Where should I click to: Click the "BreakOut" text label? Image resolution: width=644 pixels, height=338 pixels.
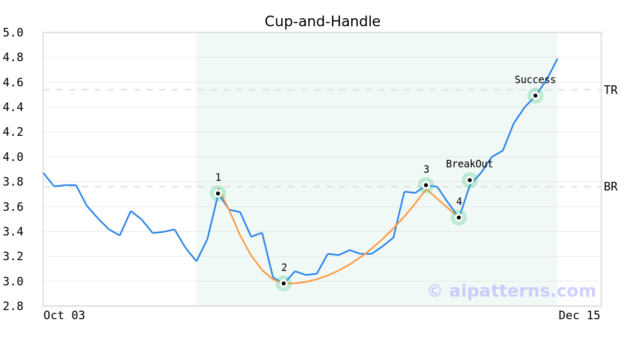(x=470, y=164)
